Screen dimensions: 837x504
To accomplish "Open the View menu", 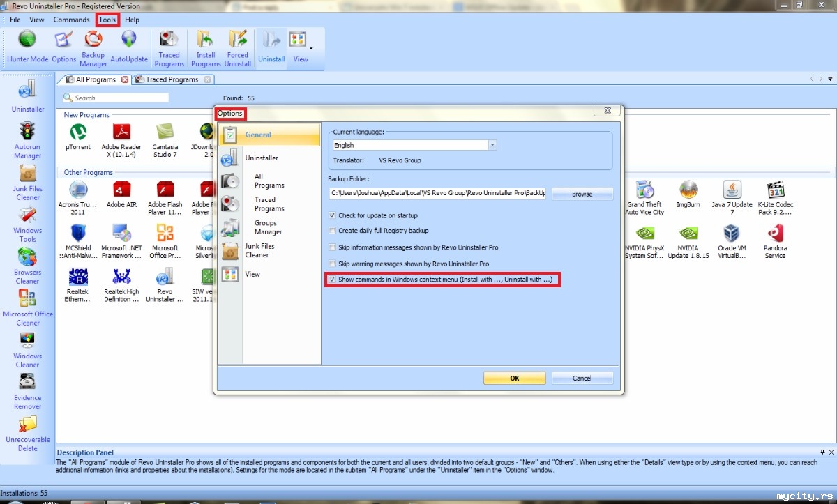I will [37, 20].
